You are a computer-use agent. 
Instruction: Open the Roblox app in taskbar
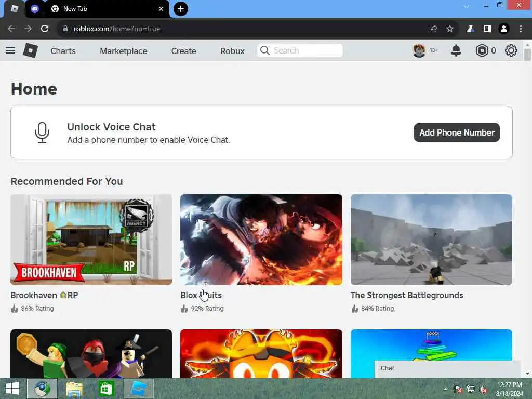[139, 389]
